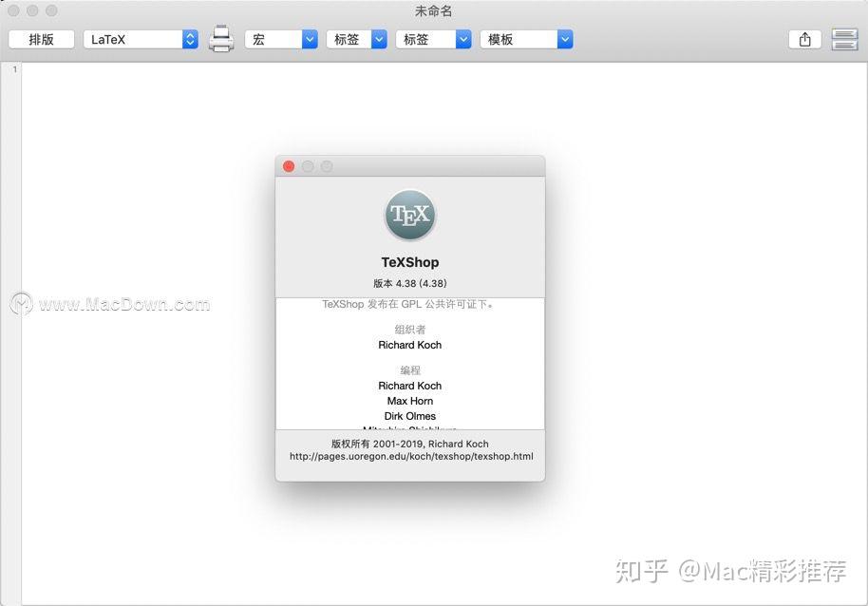Click the GPL license line in the credits
The image size is (868, 606).
point(408,304)
